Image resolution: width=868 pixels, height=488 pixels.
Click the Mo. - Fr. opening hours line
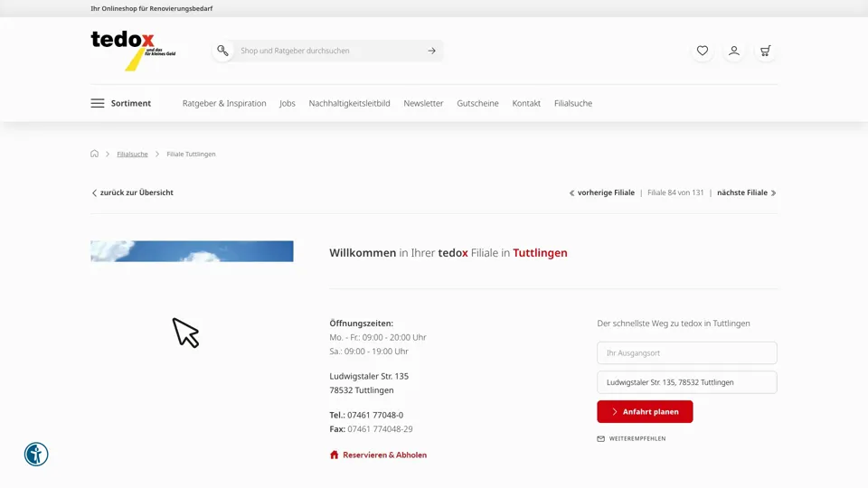point(378,337)
